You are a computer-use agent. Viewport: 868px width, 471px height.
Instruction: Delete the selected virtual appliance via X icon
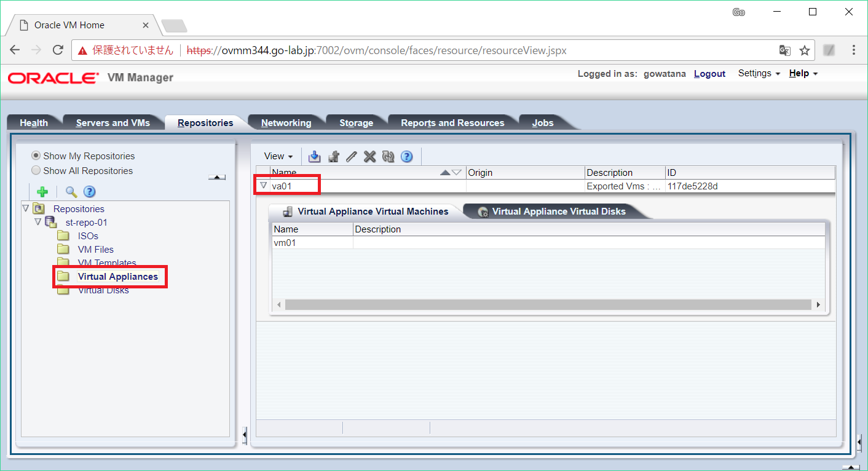(369, 156)
